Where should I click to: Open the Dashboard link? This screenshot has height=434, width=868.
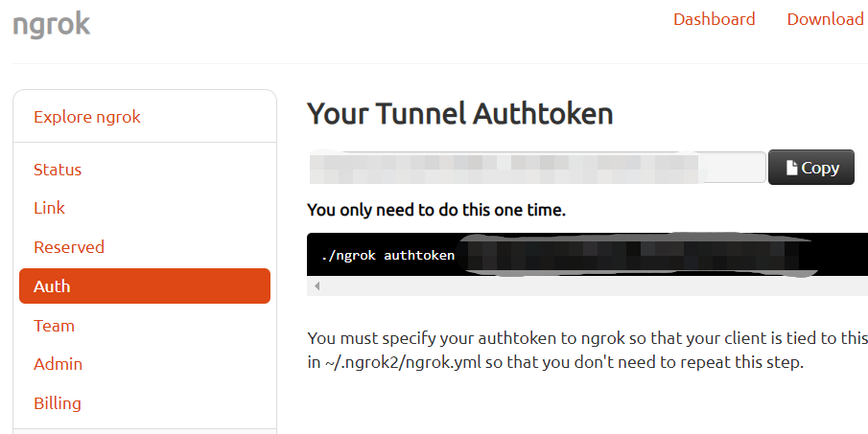[714, 19]
